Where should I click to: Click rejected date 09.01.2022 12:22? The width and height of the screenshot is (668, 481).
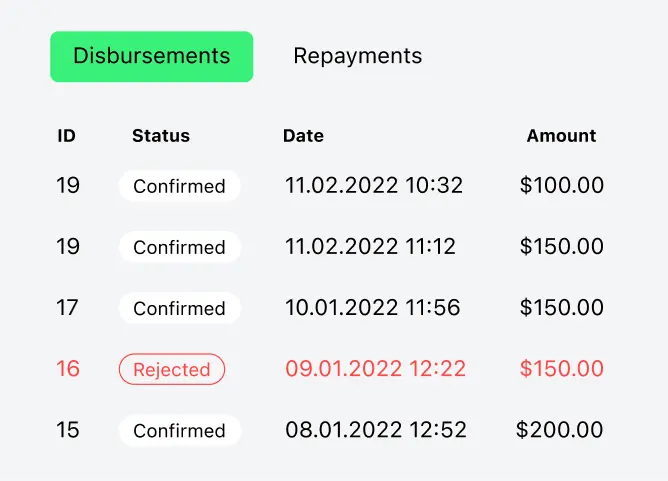tap(375, 369)
